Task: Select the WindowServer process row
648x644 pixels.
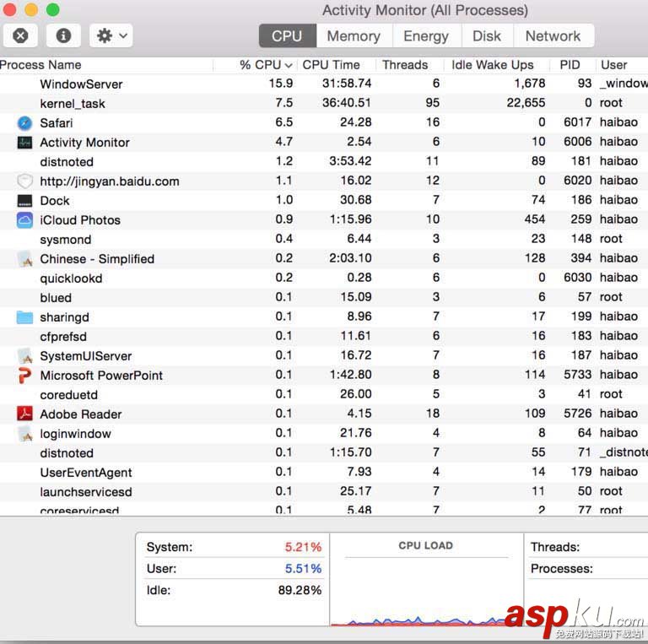Action: point(324,84)
